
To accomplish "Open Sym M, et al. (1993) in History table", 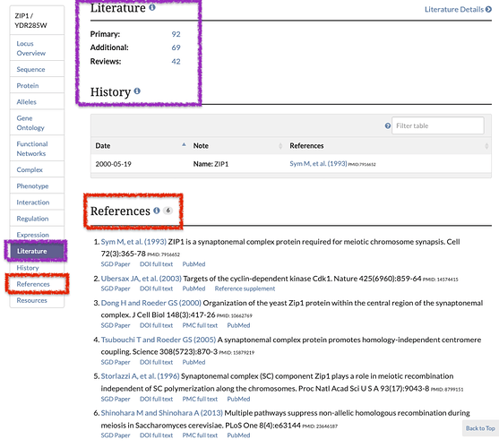I will click(x=318, y=164).
